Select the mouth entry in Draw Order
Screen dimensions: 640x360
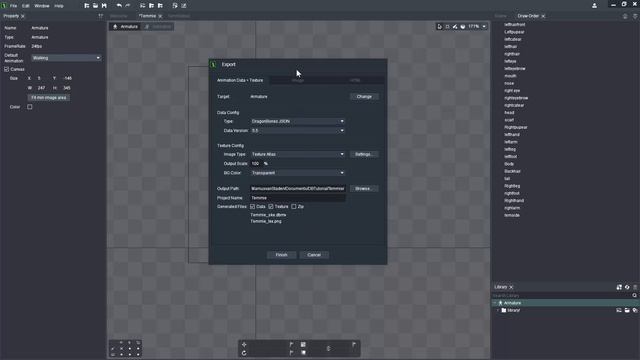(x=510, y=76)
